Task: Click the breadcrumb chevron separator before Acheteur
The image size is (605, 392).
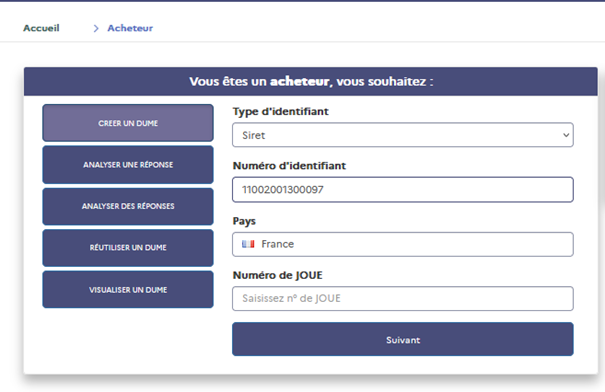Action: [x=96, y=29]
